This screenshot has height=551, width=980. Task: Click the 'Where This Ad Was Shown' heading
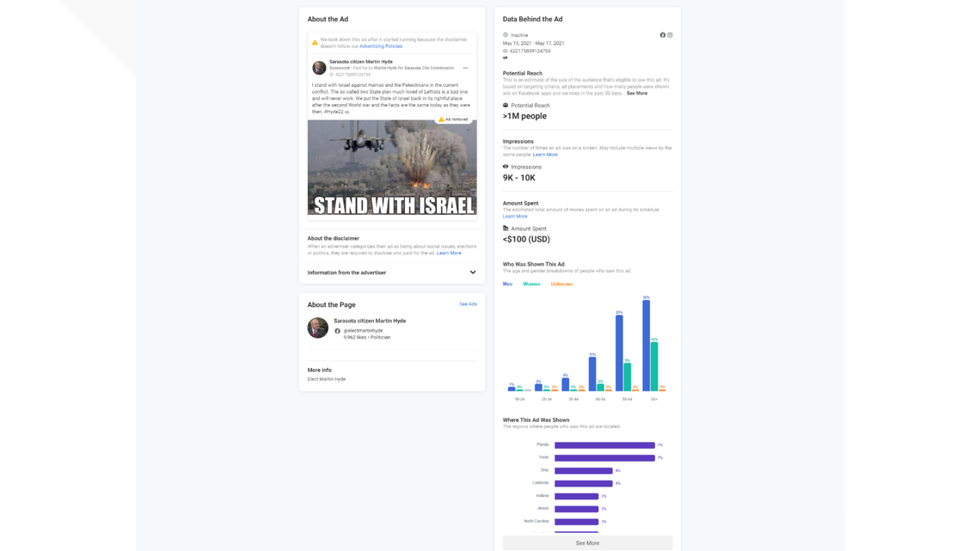(x=536, y=420)
